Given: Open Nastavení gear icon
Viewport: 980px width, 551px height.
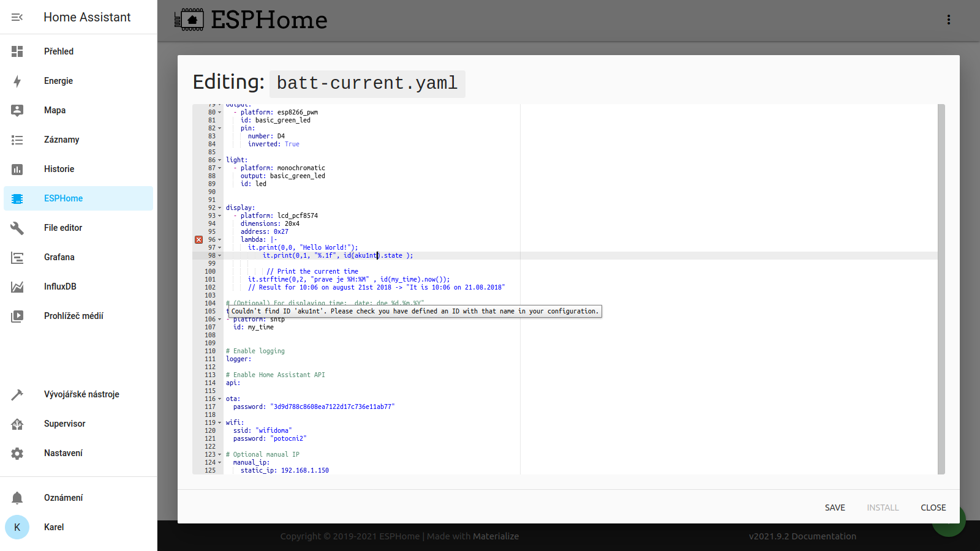Looking at the screenshot, I should click(17, 453).
